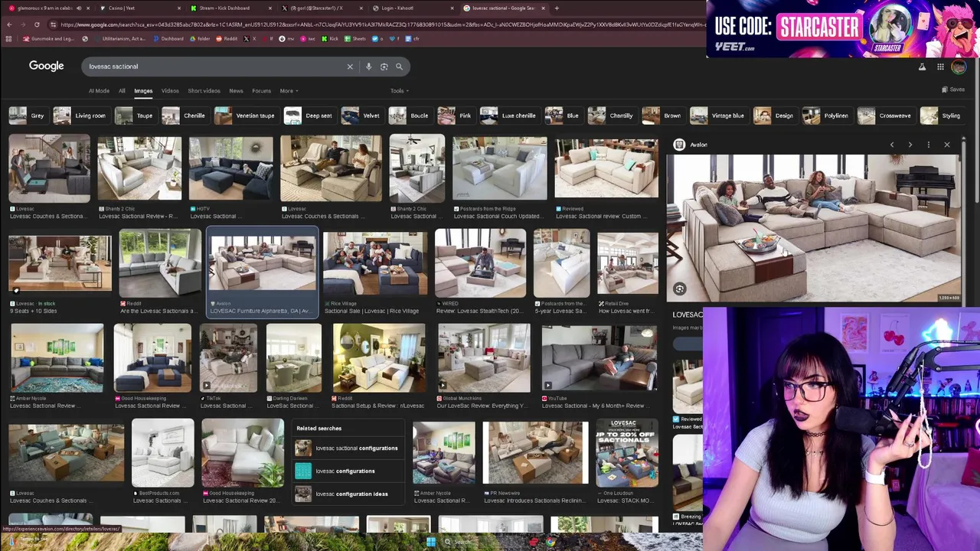The width and height of the screenshot is (980, 551).
Task: Open 'LOVESAC Furniture Alpharetta, GA' result link
Action: [x=260, y=311]
